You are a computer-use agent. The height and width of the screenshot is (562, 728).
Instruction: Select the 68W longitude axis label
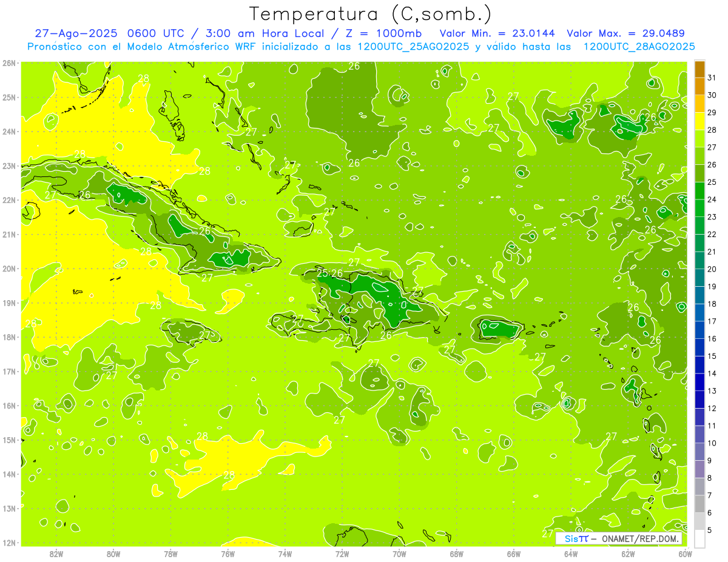tap(457, 554)
